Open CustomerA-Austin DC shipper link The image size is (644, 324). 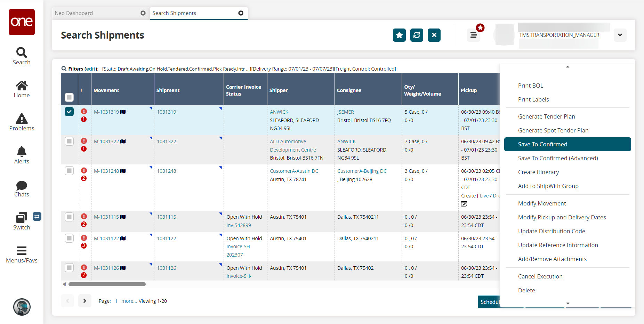[294, 171]
